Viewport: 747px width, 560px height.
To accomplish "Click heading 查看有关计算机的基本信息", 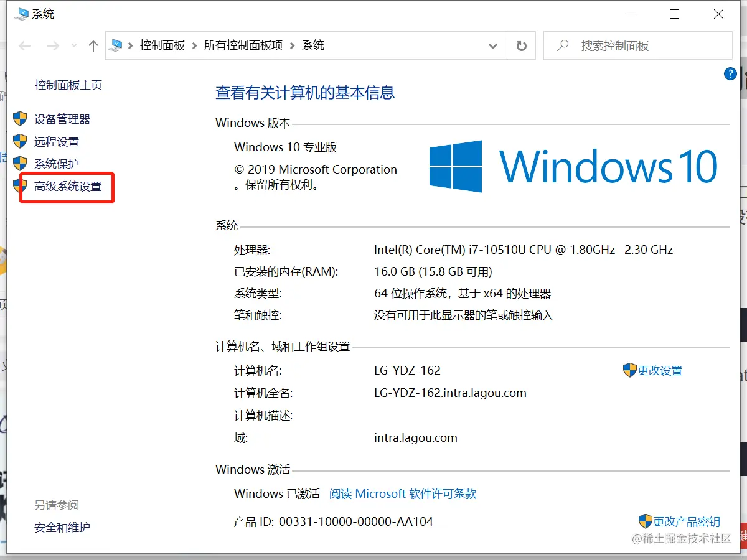I will coord(305,93).
